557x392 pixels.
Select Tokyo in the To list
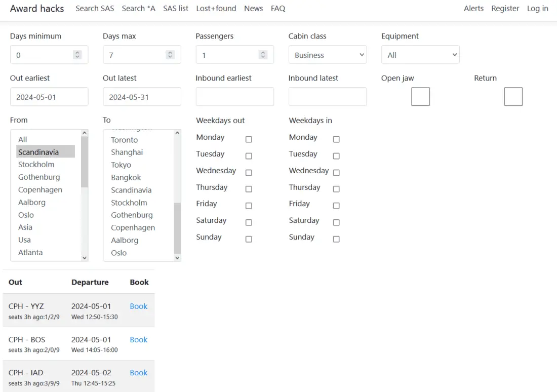coord(121,165)
